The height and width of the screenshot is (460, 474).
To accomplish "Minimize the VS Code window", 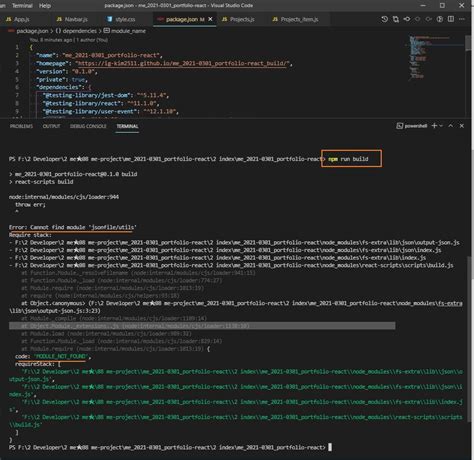I will [423, 5].
